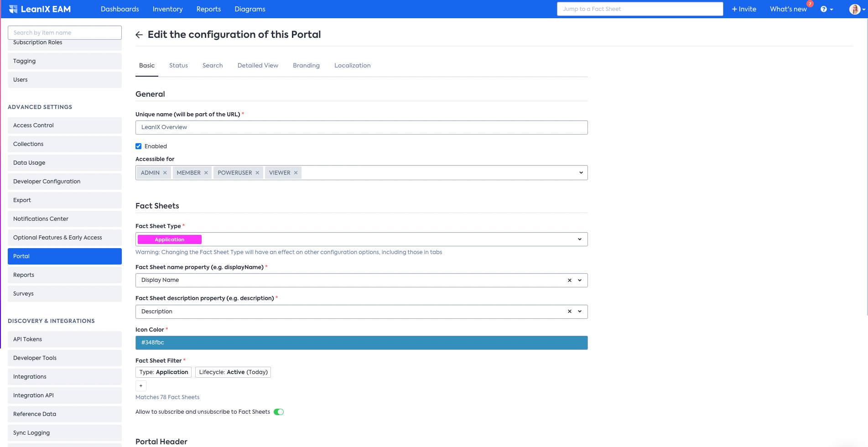Image resolution: width=868 pixels, height=447 pixels.
Task: Clear the Description property selection
Action: pyautogui.click(x=569, y=312)
